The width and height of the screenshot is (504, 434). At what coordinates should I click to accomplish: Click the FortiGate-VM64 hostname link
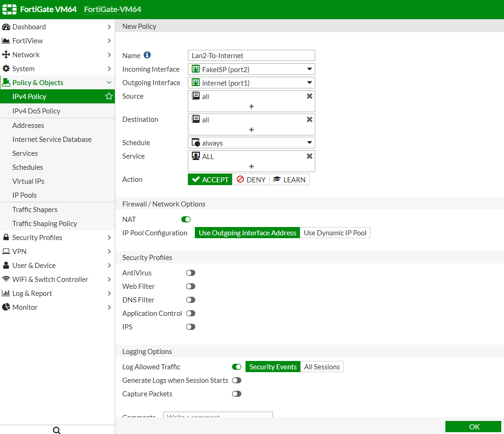click(113, 9)
